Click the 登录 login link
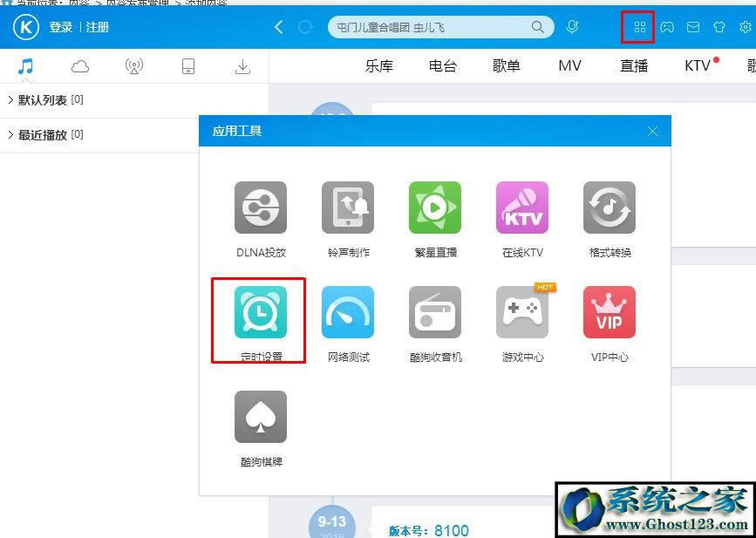The image size is (756, 538). pos(60,28)
